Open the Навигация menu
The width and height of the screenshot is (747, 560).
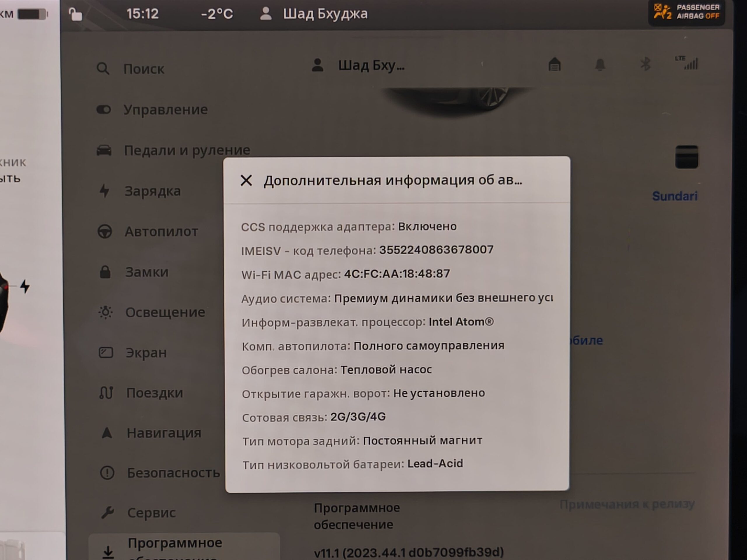tap(163, 433)
